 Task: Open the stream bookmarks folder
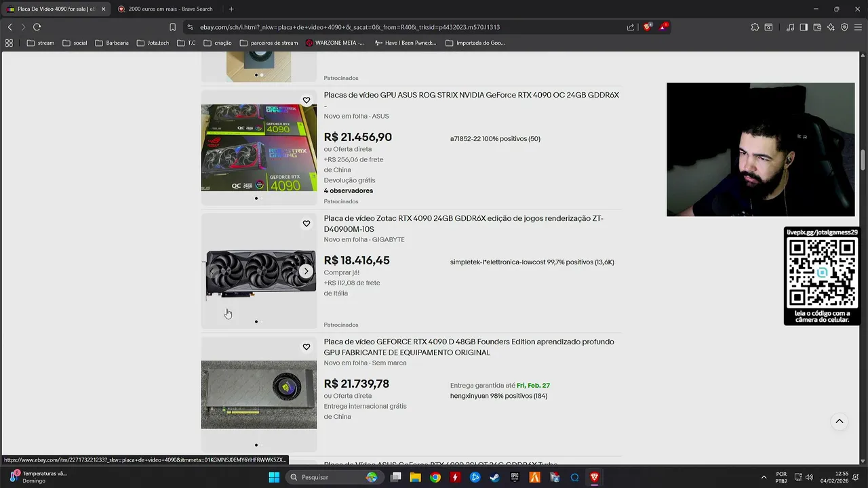point(41,43)
